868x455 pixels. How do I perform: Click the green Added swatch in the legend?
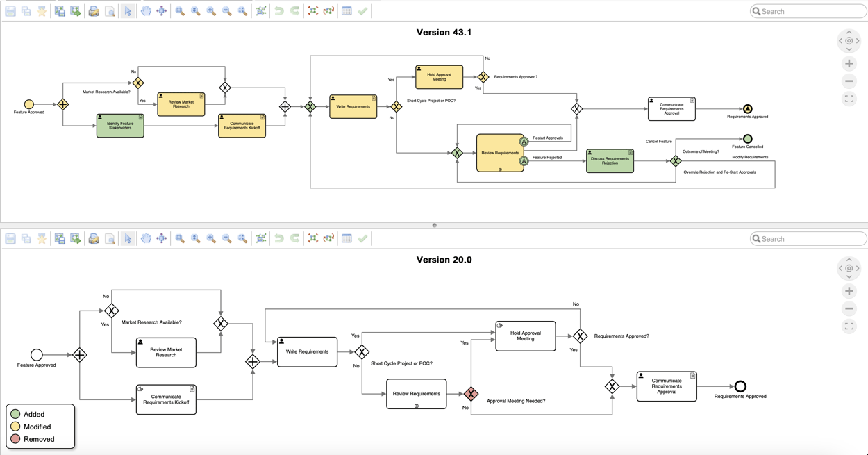15,414
